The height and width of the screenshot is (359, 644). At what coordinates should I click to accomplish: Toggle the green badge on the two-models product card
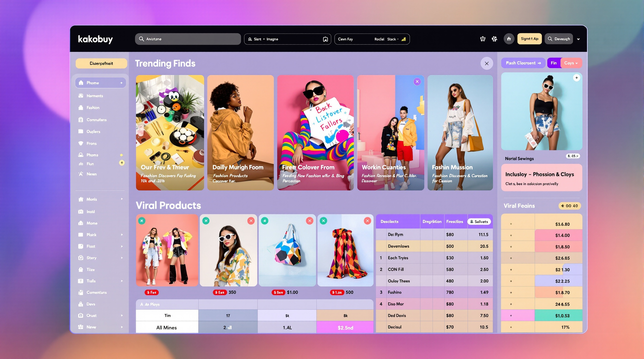pos(142,221)
